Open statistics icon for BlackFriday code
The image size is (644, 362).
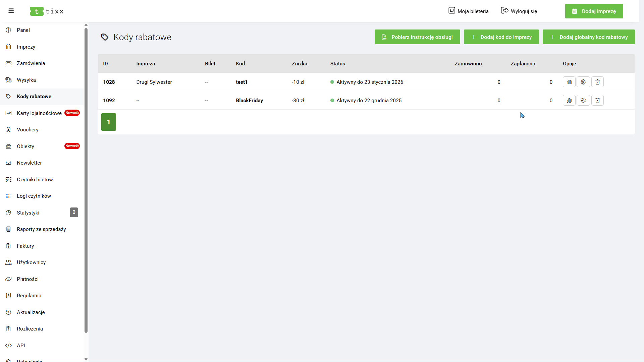569,101
